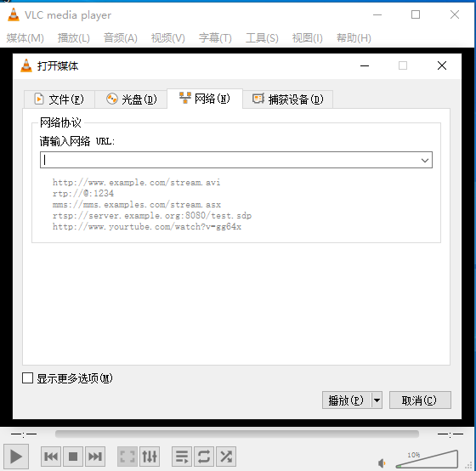Click the 播放(P) button
Viewport: 476px width, 471px height.
pos(347,400)
